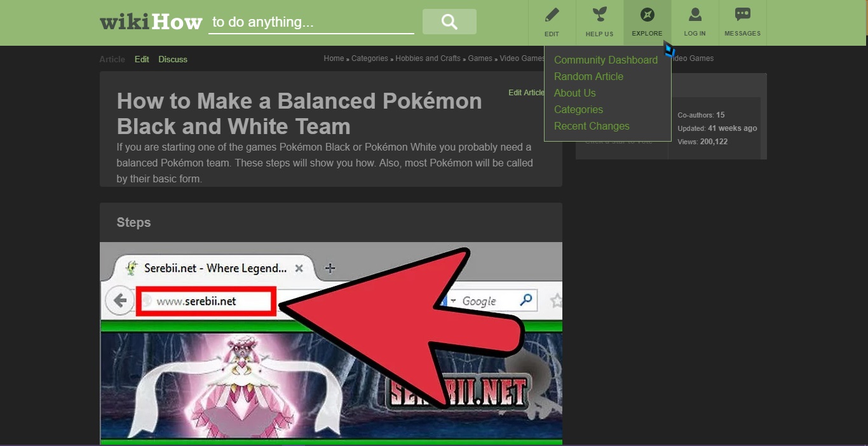868x446 pixels.
Task: Select Categories in the Explore dropdown
Action: click(578, 109)
